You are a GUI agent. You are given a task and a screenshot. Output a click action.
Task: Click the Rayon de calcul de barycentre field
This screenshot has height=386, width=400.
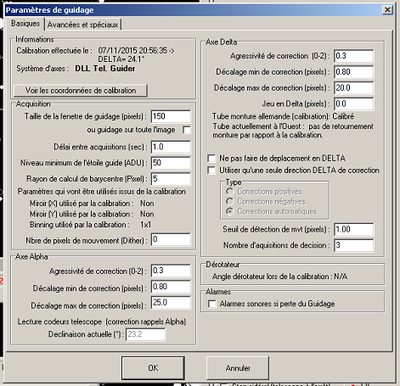171,179
